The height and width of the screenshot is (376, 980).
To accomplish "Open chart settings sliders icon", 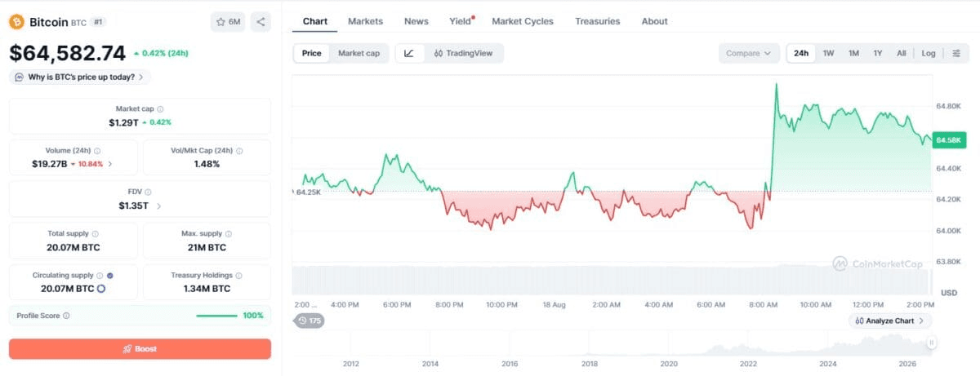I will click(956, 53).
